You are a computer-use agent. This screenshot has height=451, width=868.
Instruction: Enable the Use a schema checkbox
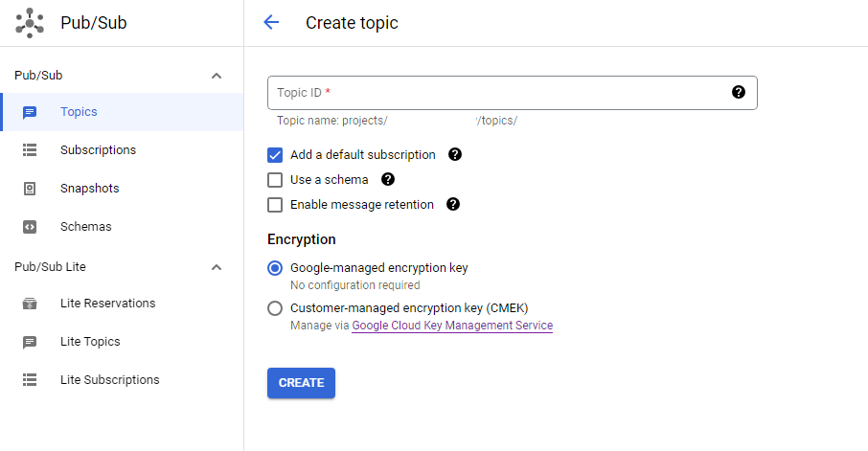tap(275, 180)
